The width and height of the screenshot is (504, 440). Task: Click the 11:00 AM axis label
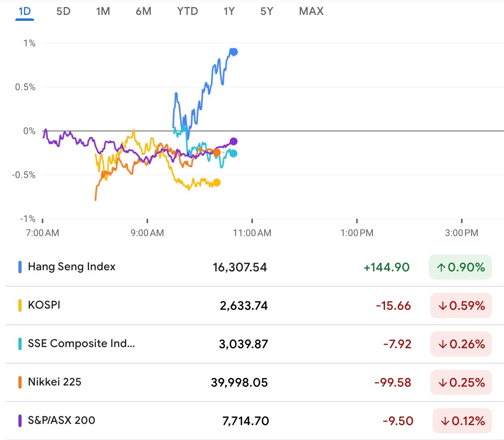coord(252,233)
